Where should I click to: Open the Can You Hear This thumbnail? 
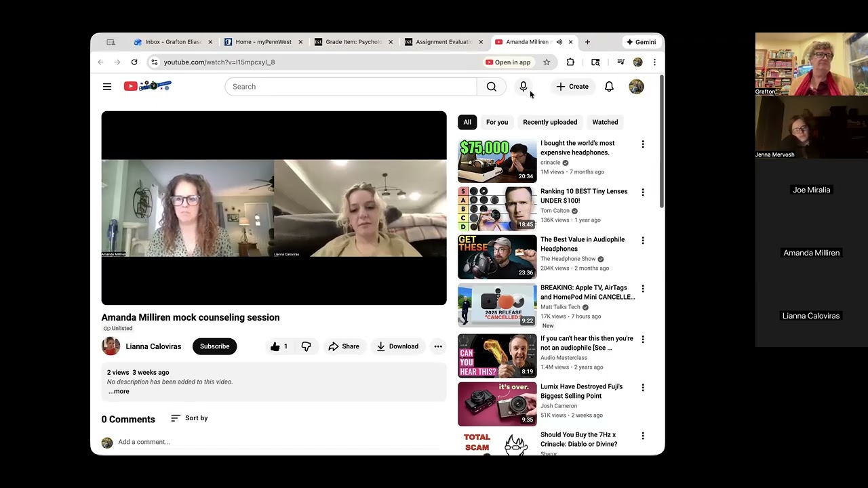coord(497,356)
